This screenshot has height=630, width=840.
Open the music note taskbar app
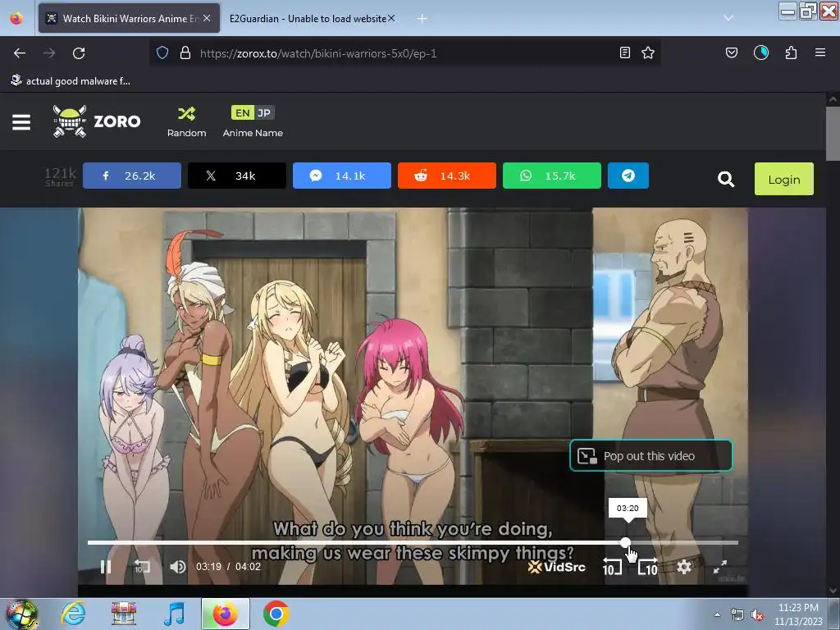(174, 614)
